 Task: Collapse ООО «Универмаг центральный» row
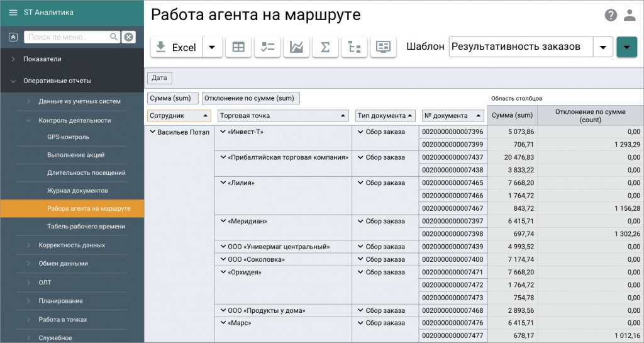[x=223, y=247]
